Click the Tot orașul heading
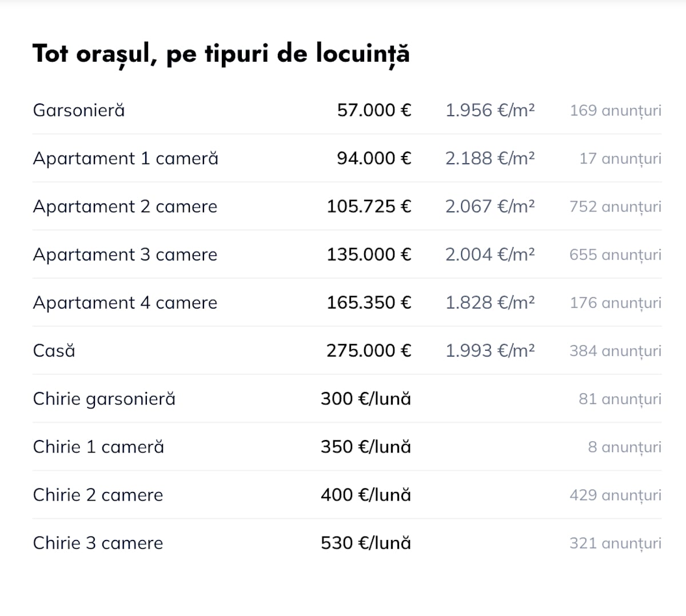The width and height of the screenshot is (686, 616). coord(221,54)
